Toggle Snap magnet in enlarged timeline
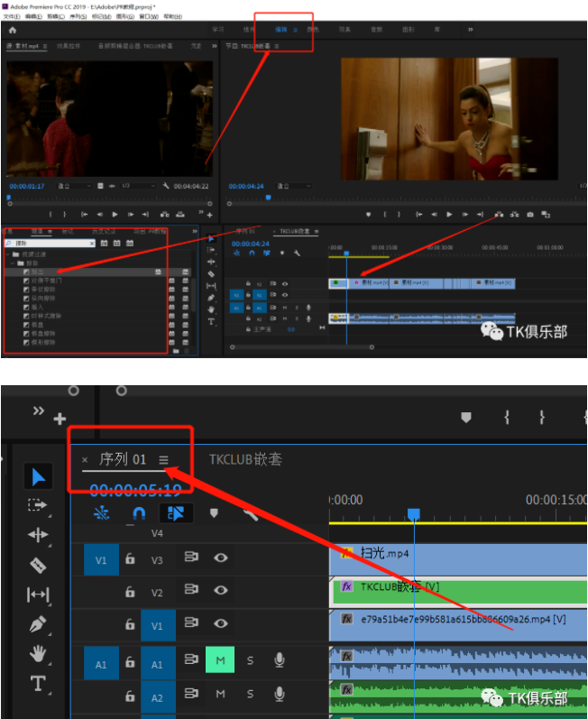 (x=139, y=513)
